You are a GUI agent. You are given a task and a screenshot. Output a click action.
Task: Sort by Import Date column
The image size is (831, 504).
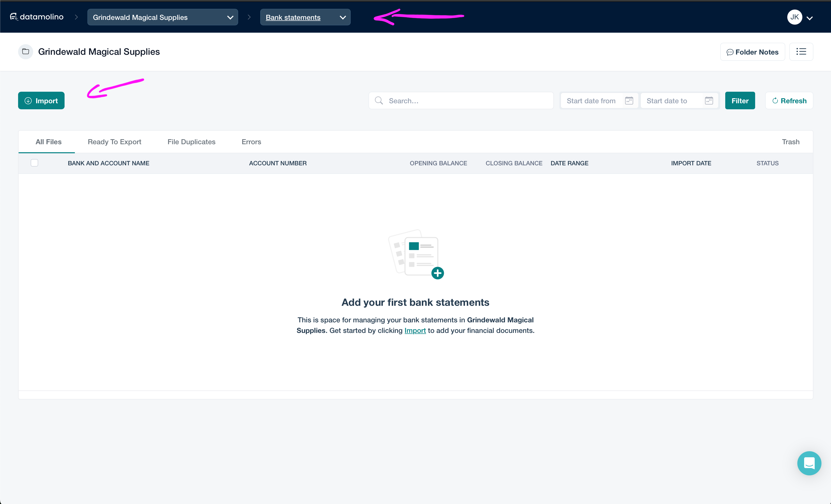click(x=691, y=163)
